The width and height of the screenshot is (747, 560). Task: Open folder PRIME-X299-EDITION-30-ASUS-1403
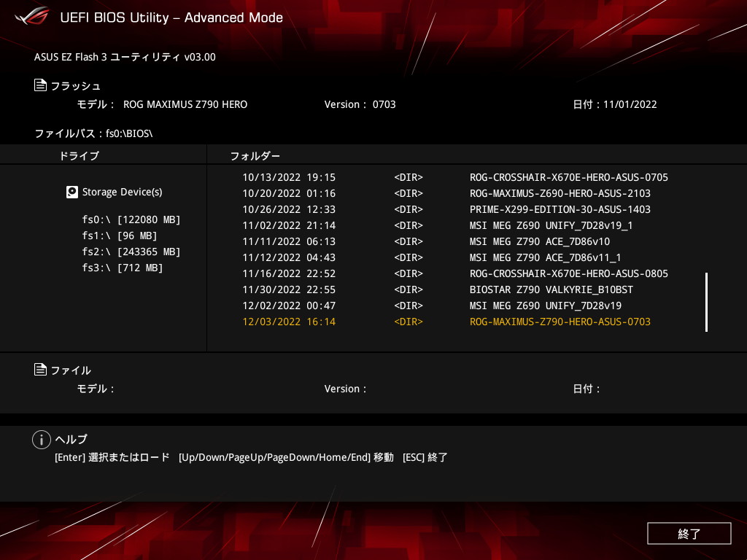click(x=560, y=209)
